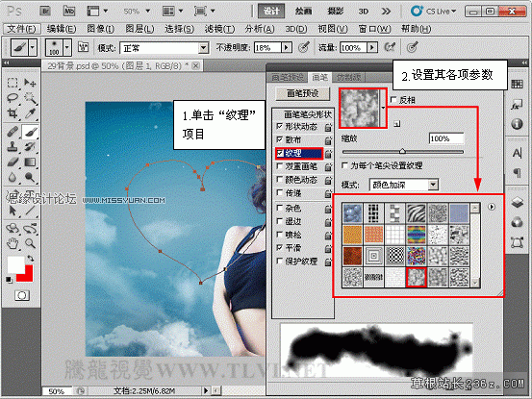This screenshot has width=532, height=399.
Task: Select the Lasso tool
Action: (x=13, y=98)
